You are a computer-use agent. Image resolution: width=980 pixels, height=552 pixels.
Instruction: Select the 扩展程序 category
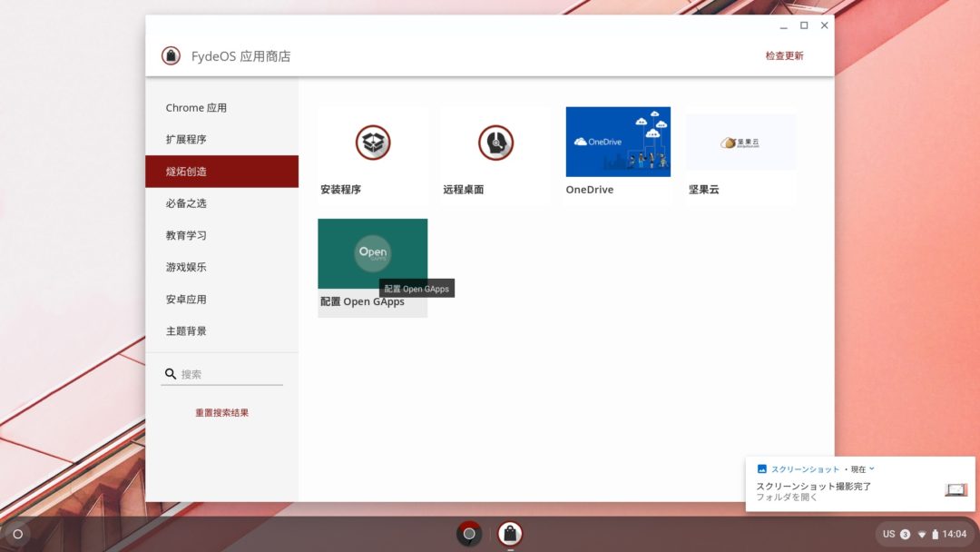222,140
